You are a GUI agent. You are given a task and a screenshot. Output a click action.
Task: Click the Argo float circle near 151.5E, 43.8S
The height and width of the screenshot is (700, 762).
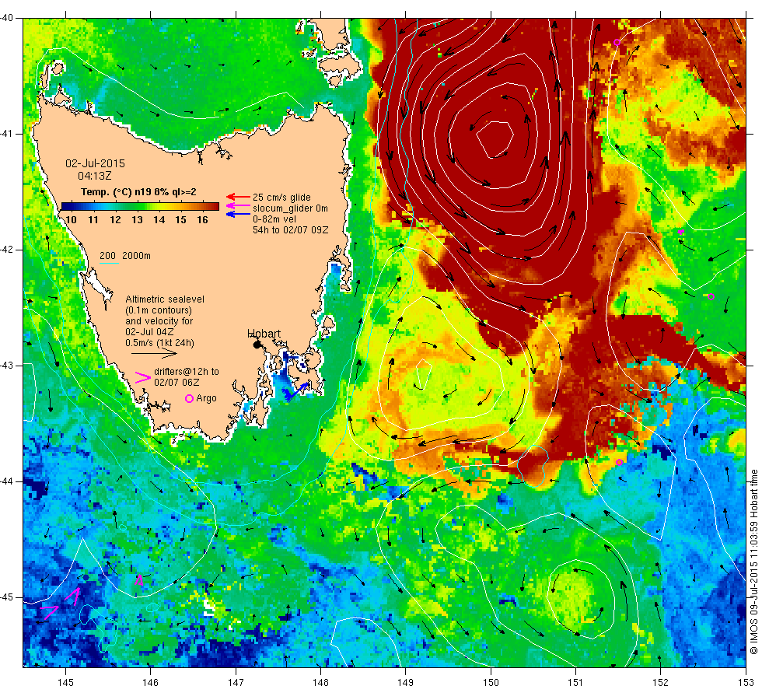pos(619,462)
